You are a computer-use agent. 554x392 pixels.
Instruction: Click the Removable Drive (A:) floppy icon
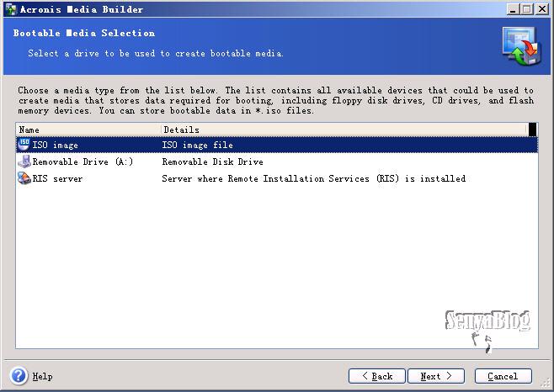pos(24,162)
